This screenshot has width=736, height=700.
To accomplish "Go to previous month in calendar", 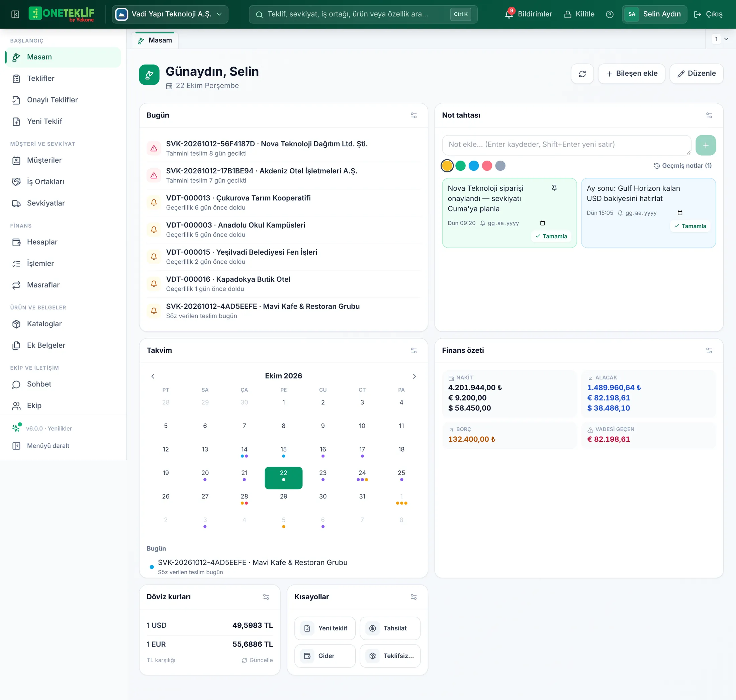I will tap(153, 376).
